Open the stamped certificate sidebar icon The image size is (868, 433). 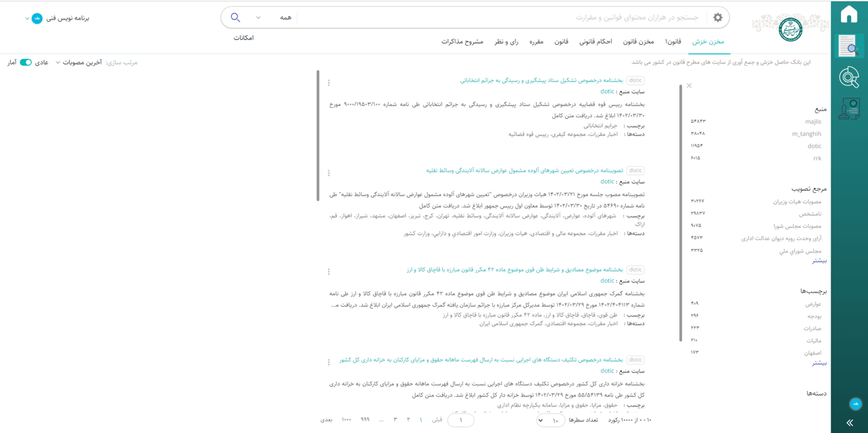[849, 109]
